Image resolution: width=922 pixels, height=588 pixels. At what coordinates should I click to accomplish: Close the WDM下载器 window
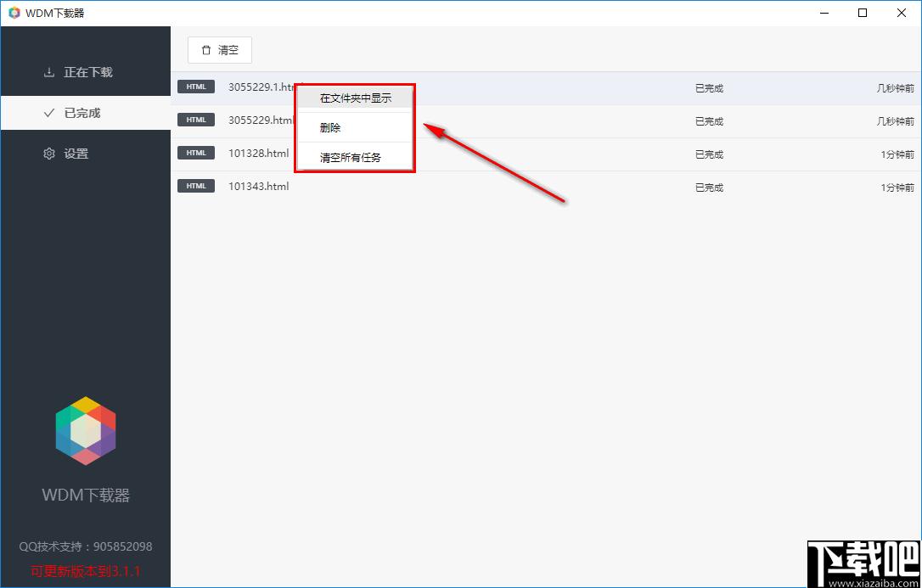coord(902,13)
